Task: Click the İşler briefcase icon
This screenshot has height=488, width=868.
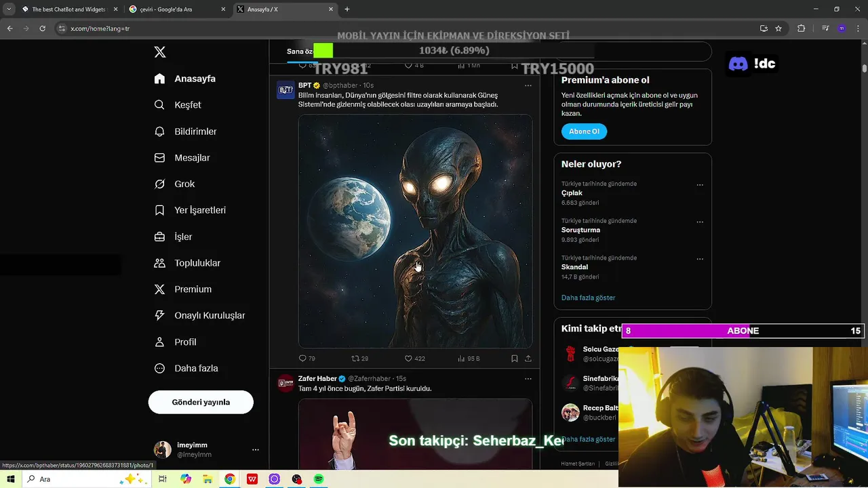Action: tap(159, 237)
